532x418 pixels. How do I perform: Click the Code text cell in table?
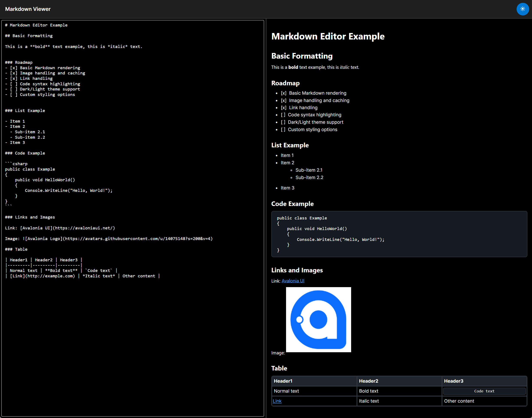coord(484,391)
